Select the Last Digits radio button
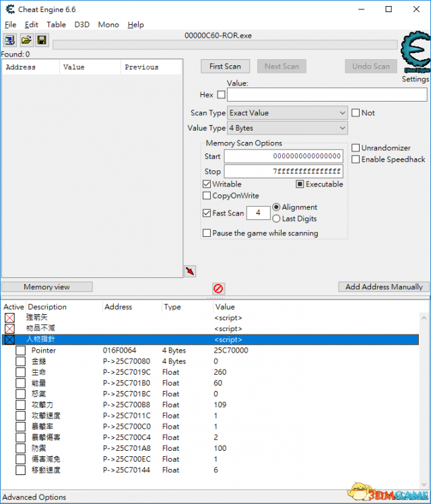The width and height of the screenshot is (431, 504). pos(276,219)
